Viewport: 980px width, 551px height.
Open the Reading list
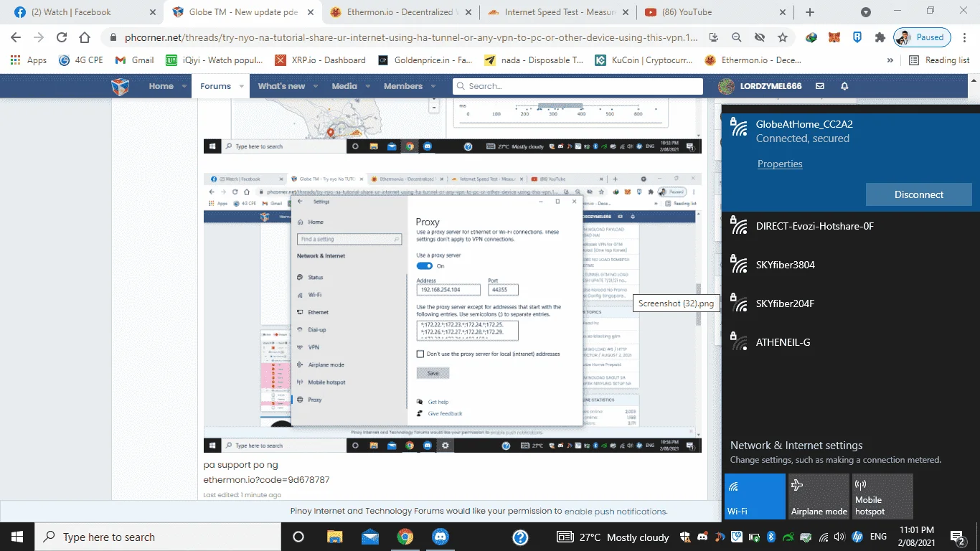[x=939, y=60]
